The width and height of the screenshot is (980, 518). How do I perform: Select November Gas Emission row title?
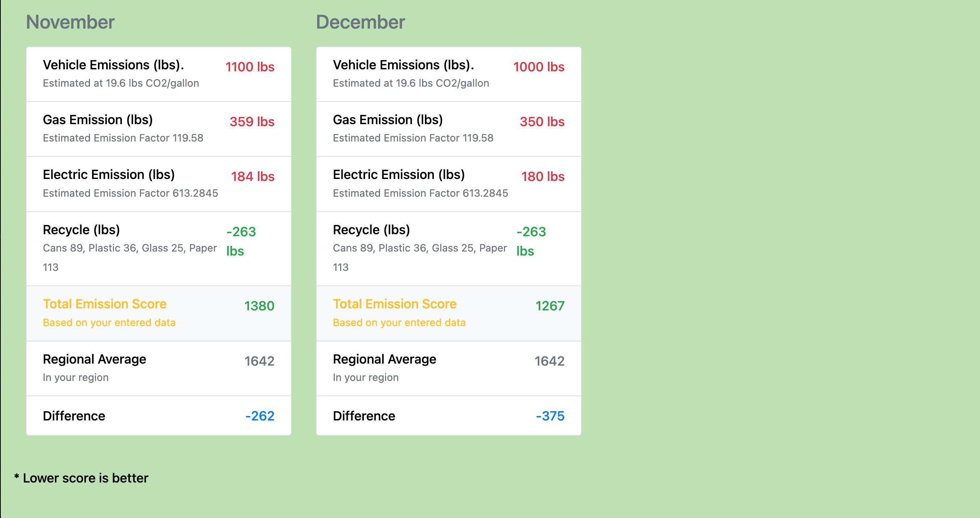[x=98, y=120]
